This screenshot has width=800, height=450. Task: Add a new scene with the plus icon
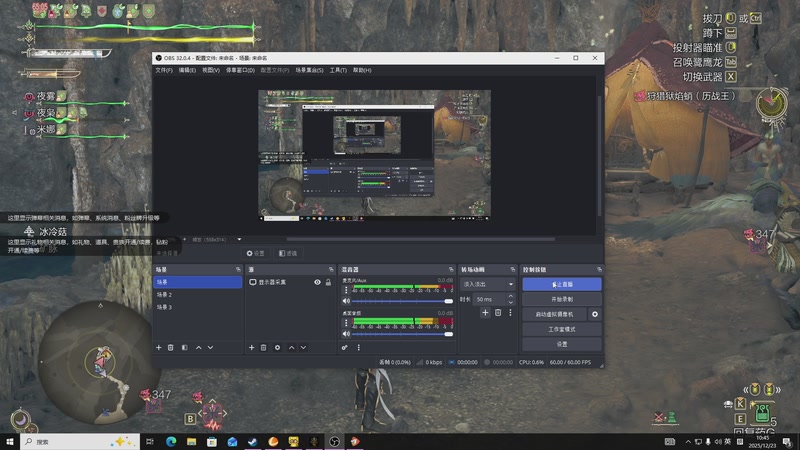159,347
